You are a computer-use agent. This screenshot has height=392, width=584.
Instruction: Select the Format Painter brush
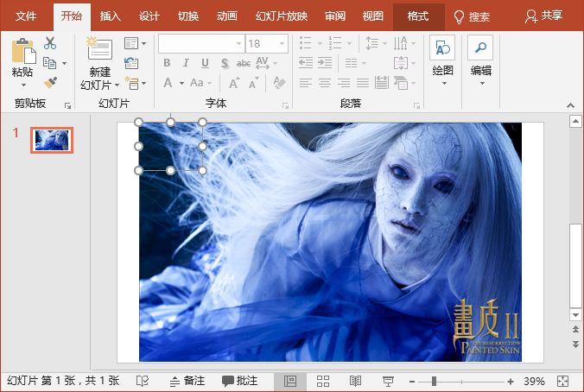(x=50, y=82)
